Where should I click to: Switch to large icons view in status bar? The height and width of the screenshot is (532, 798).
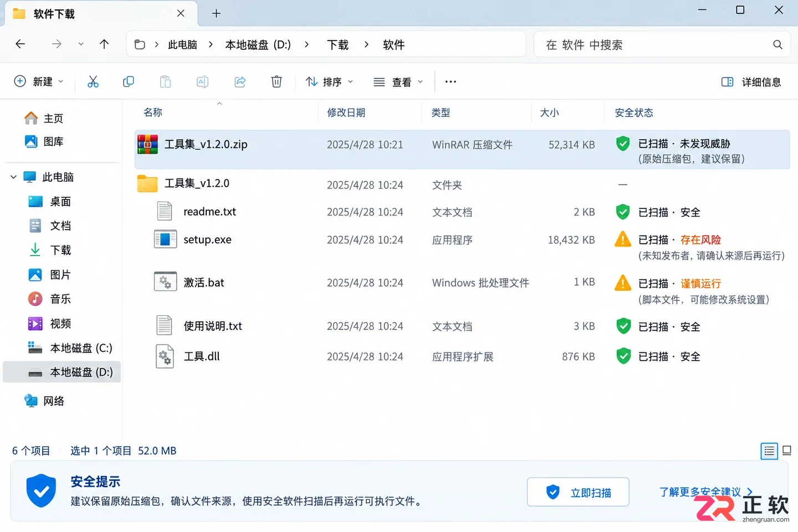(x=787, y=451)
